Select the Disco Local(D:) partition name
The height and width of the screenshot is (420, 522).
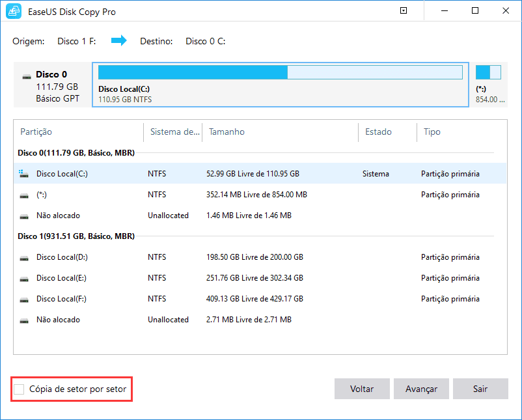[x=62, y=257]
